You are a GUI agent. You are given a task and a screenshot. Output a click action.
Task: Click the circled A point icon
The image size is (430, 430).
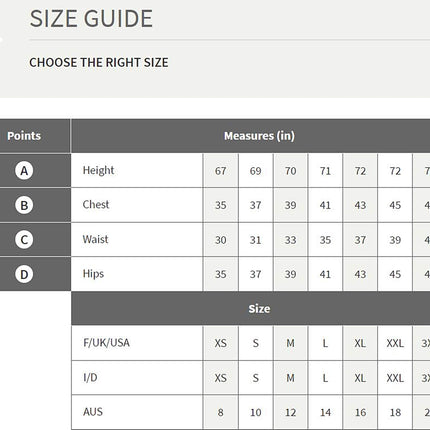click(x=24, y=171)
